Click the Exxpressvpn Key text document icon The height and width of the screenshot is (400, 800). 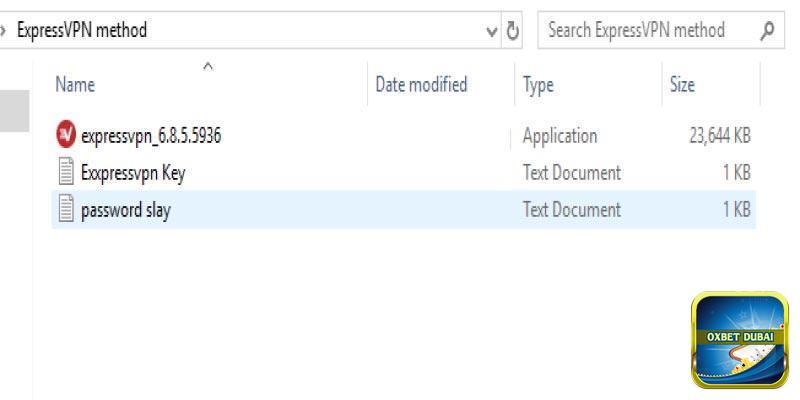(66, 173)
